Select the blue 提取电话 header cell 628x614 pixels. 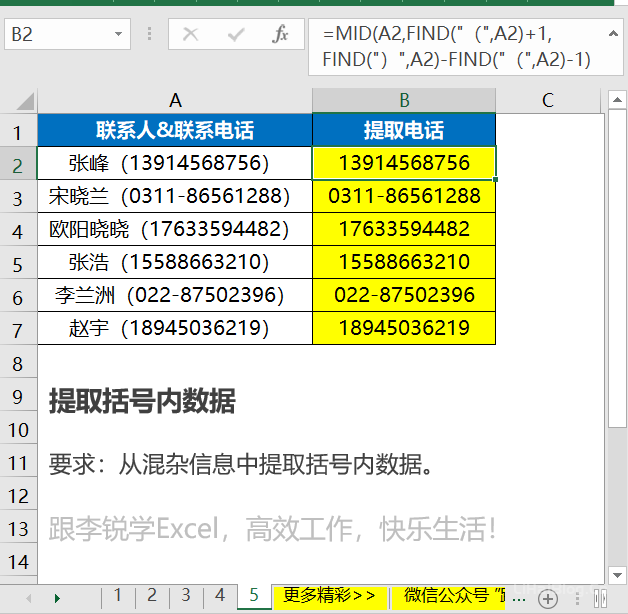404,131
